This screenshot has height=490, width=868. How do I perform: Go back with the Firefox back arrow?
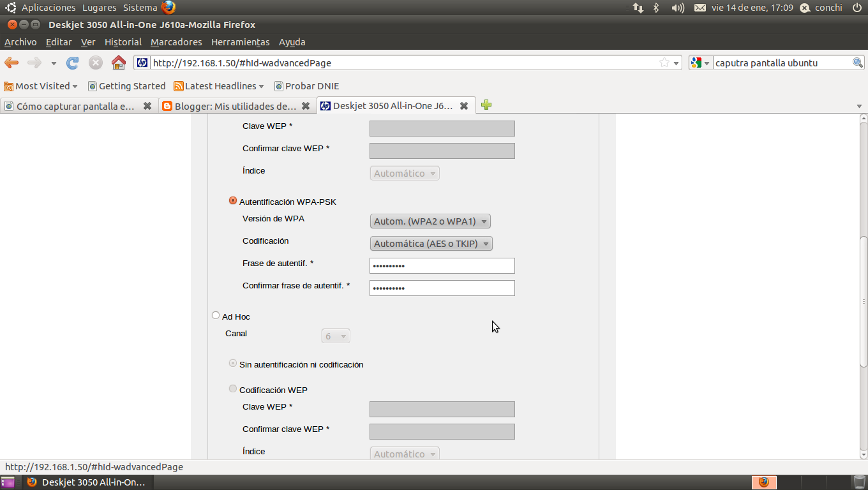point(11,63)
